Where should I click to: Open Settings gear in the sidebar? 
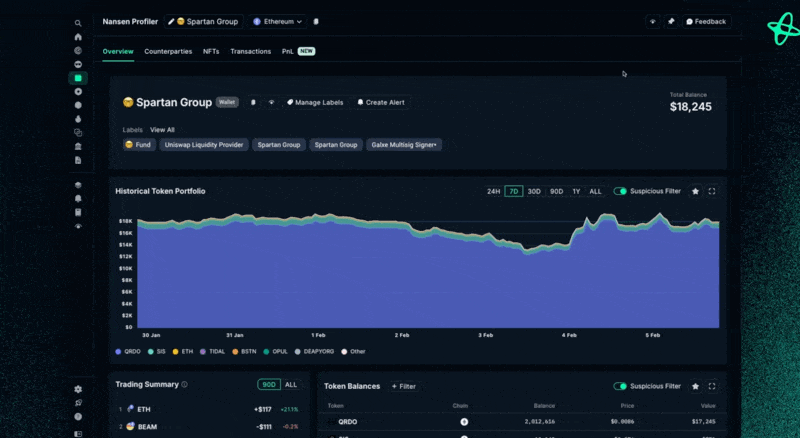pos(78,389)
